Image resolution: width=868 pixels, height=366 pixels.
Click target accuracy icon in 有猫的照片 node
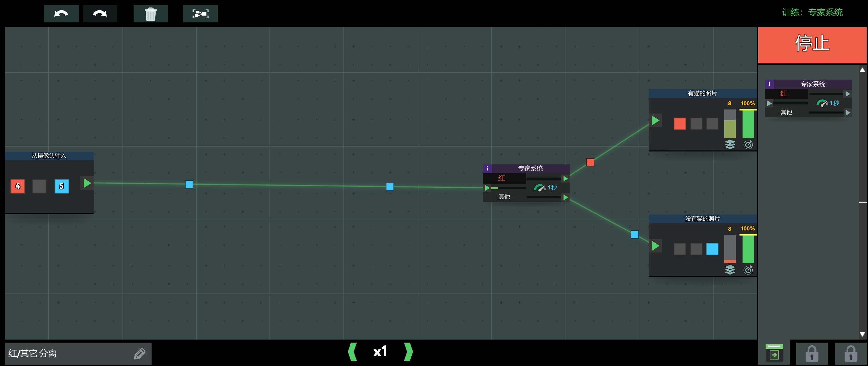(x=748, y=144)
